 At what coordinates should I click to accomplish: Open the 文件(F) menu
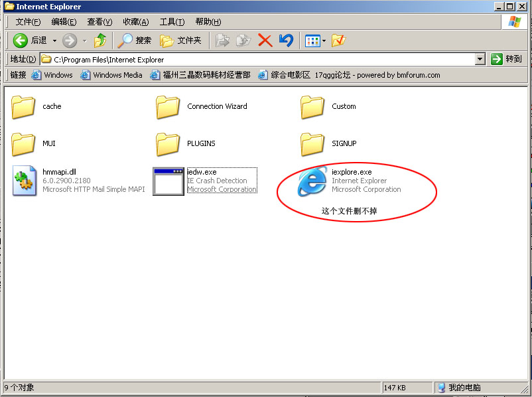pos(28,22)
